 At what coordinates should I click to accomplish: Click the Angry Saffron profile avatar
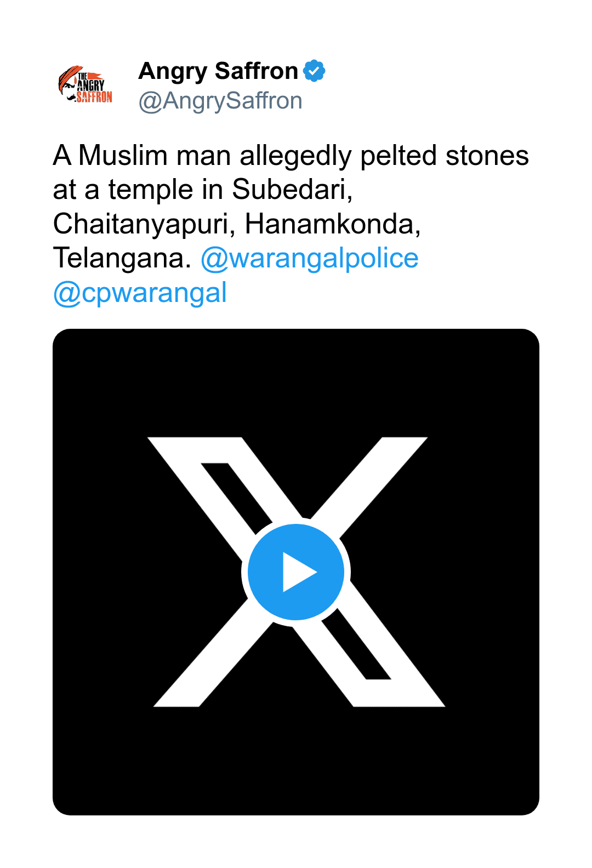tap(86, 84)
